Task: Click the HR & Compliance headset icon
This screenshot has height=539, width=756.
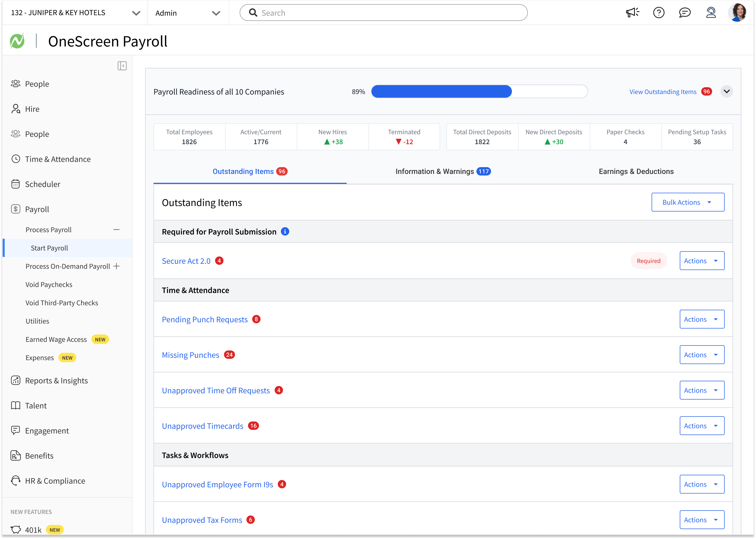Action: (16, 481)
